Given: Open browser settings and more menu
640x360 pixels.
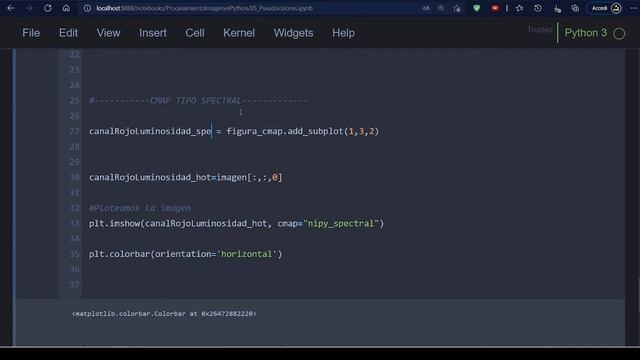Looking at the screenshot, I should [633, 8].
